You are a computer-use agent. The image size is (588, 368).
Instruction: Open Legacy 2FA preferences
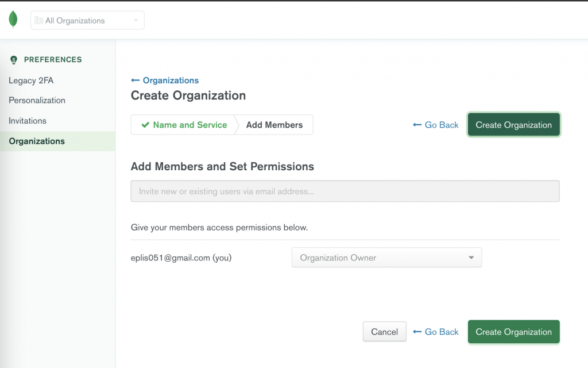click(x=31, y=80)
